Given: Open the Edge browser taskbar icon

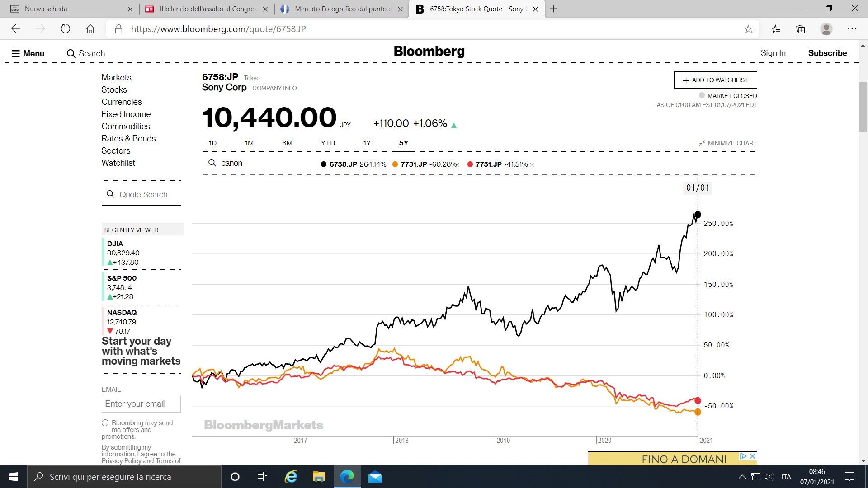Looking at the screenshot, I should click(x=347, y=477).
